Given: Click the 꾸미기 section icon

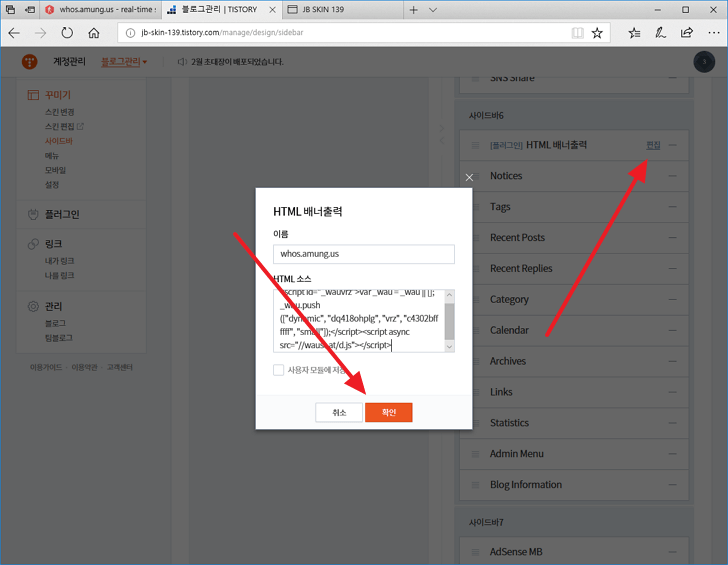Looking at the screenshot, I should [x=33, y=95].
